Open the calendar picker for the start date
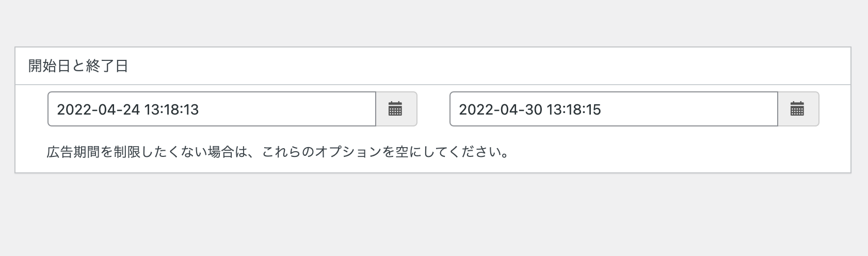Viewport: 868px width, 256px height. pos(396,109)
